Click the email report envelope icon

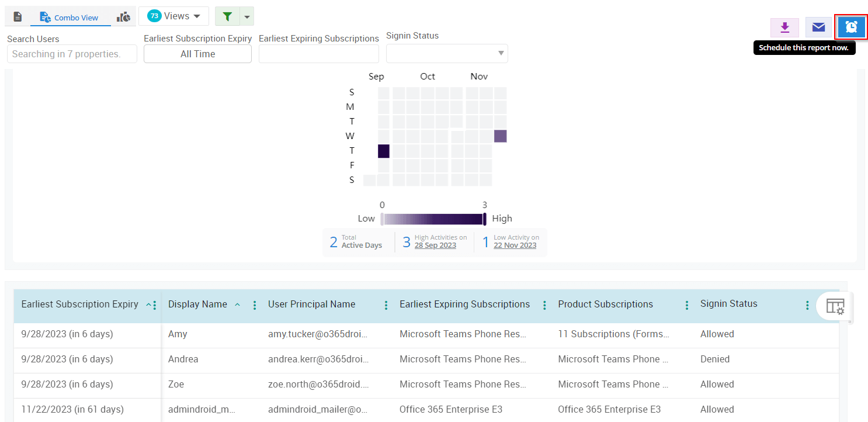(818, 27)
